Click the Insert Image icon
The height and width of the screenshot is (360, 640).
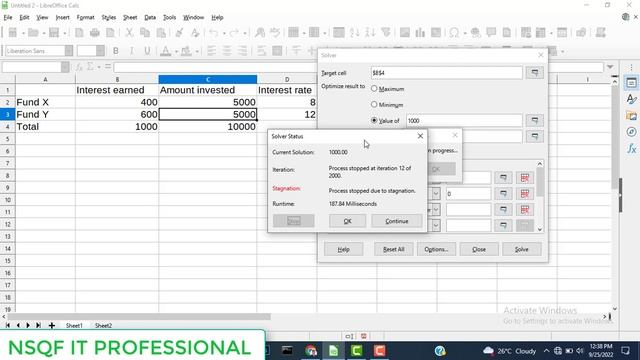pyautogui.click(x=404, y=33)
